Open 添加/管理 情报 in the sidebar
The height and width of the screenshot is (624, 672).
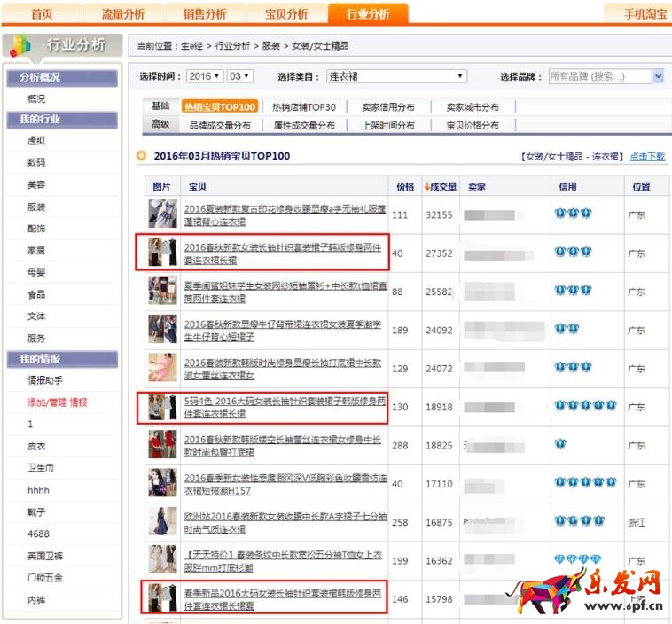pyautogui.click(x=58, y=402)
